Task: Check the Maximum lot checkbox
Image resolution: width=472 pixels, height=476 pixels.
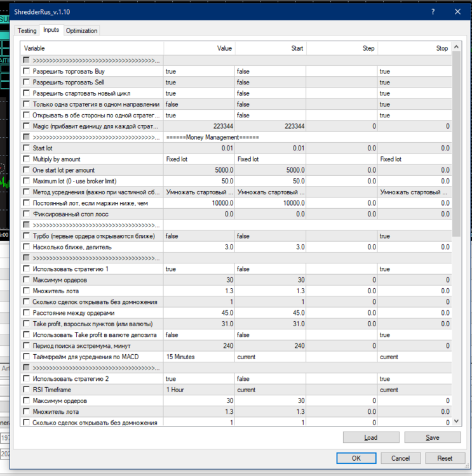Action: (x=27, y=181)
